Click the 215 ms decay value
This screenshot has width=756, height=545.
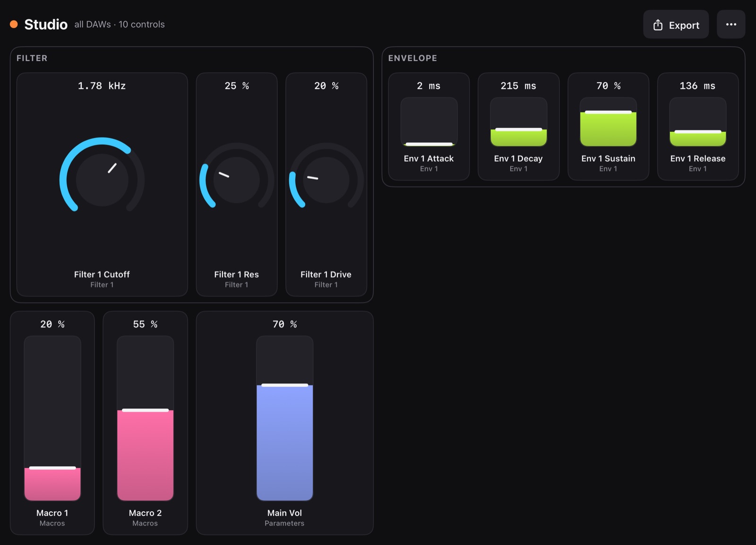518,86
